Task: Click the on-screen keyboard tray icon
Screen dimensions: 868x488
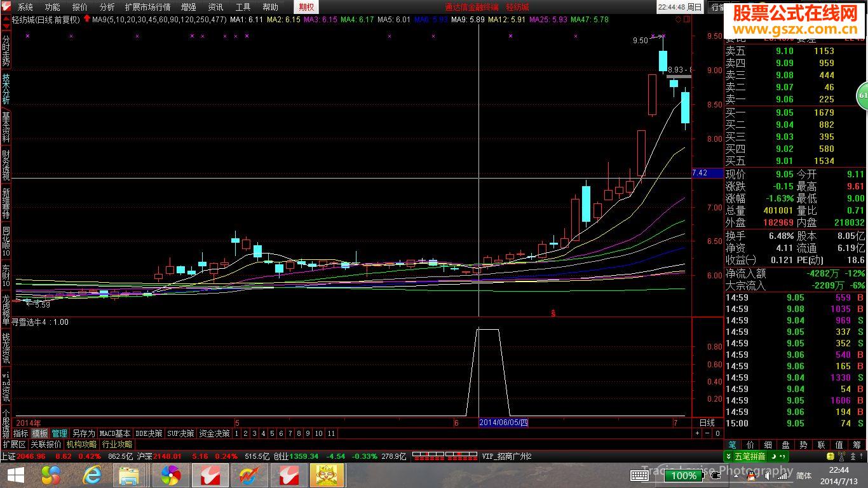Action: [639, 475]
